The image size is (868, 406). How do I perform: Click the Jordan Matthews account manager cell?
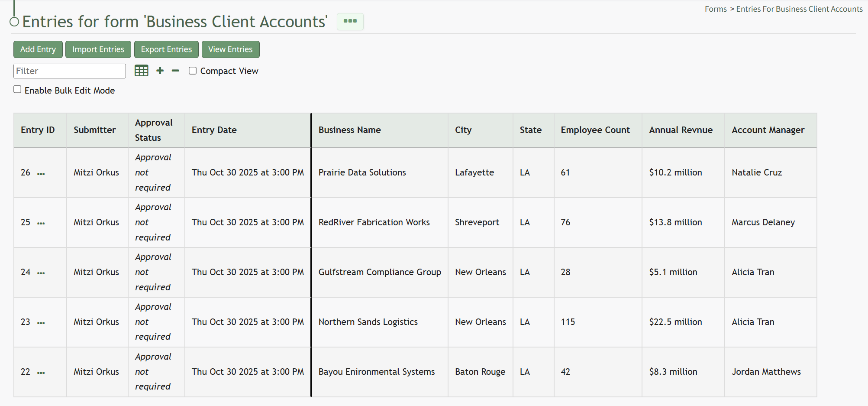[771, 372]
